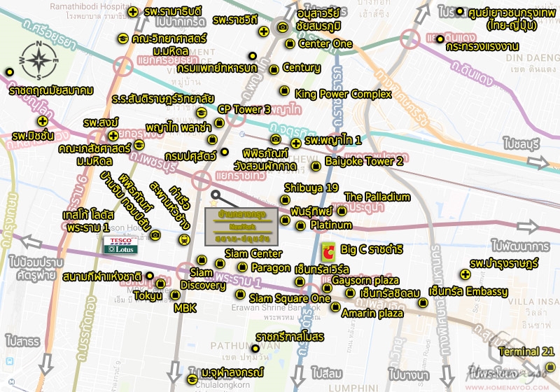Click the camera icon at Suan Pakkad museum
Viewport: 560px width, 392px height.
[275, 139]
